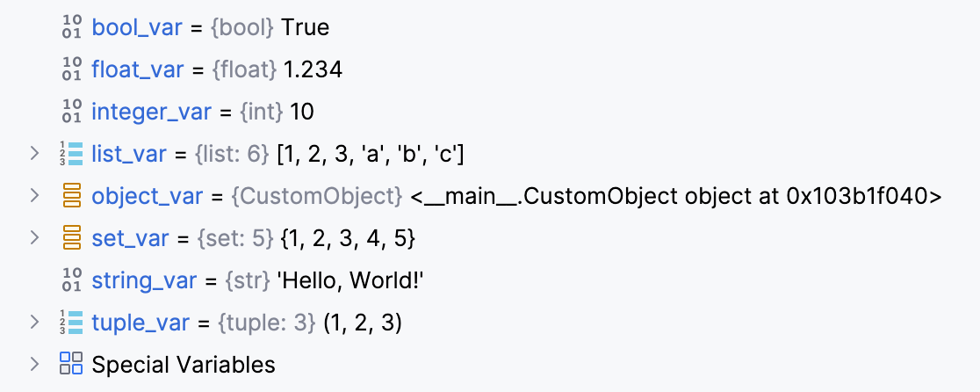This screenshot has width=980, height=392.
Task: Select the Special Variables label
Action: (183, 364)
